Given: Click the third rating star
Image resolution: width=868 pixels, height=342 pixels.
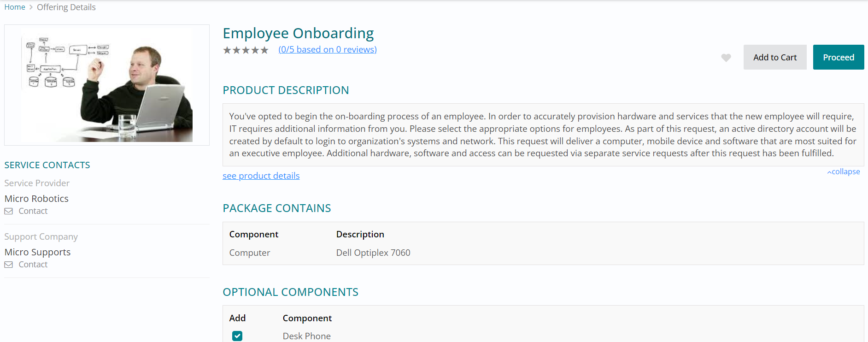Looking at the screenshot, I should click(x=246, y=50).
